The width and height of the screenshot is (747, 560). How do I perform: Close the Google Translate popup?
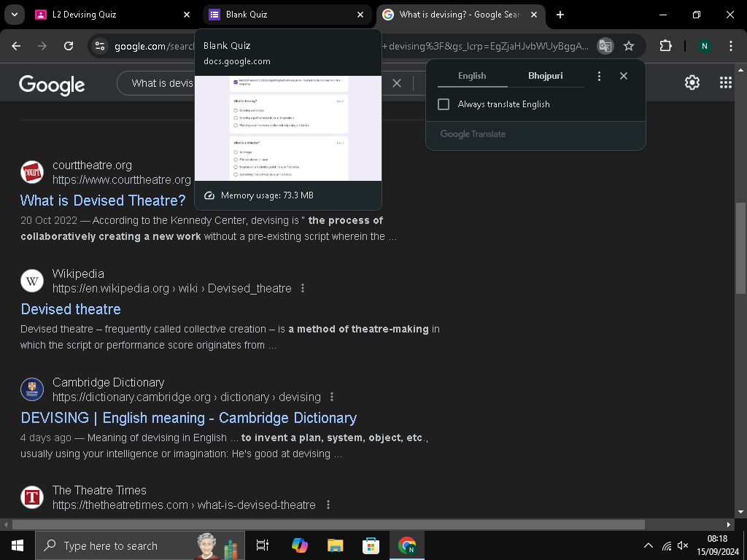tap(624, 76)
